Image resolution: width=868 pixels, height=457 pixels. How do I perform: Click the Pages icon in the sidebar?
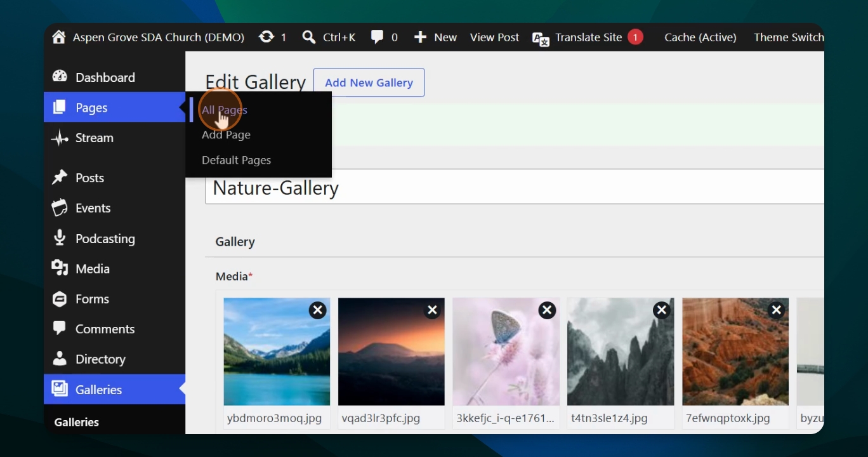[60, 107]
